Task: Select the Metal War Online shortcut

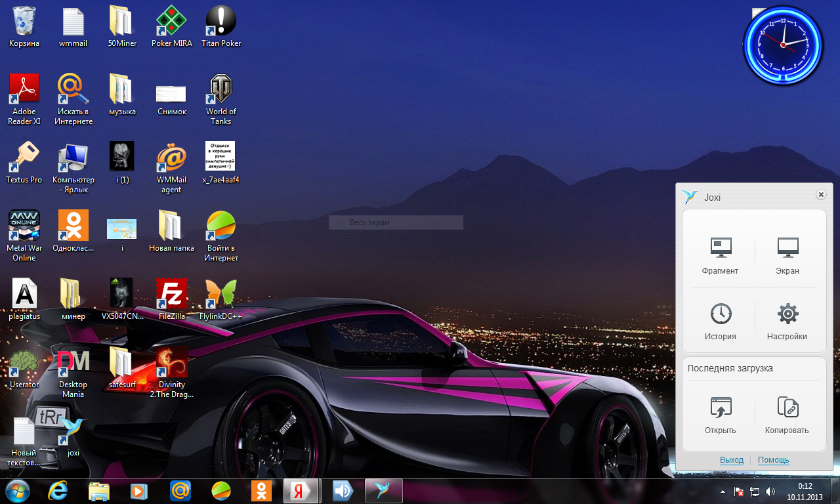Action: click(24, 236)
